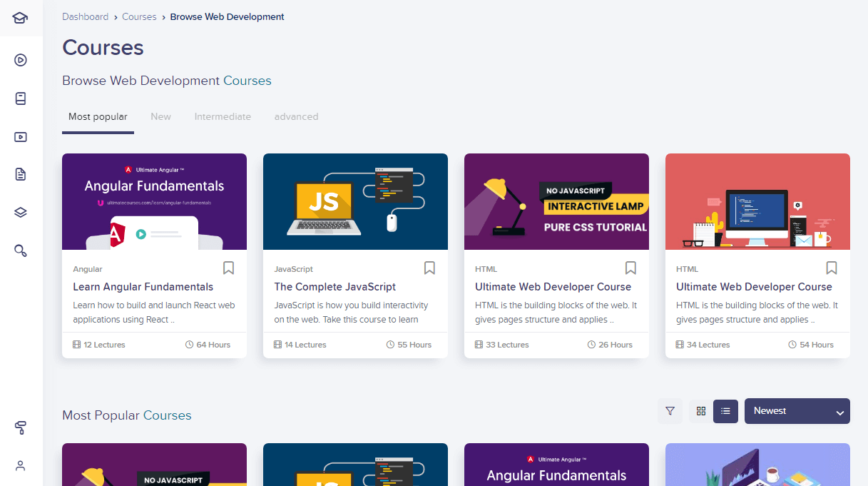Screen dimensions: 868x486
Task: Open the paint roller sidebar icon
Action: [21, 427]
